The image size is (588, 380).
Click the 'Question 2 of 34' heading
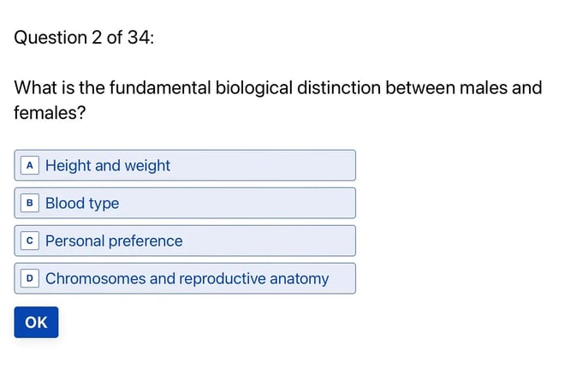(x=84, y=38)
